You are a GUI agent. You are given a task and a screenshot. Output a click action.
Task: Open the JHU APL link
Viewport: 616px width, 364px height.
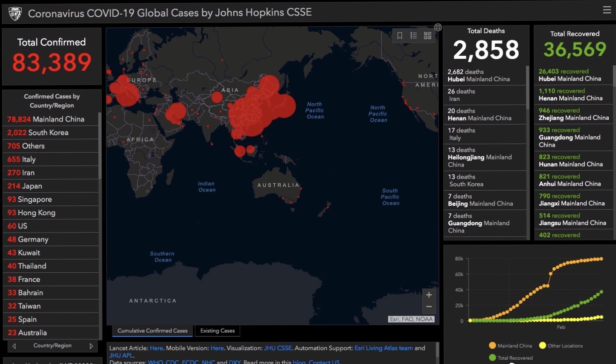click(x=121, y=355)
